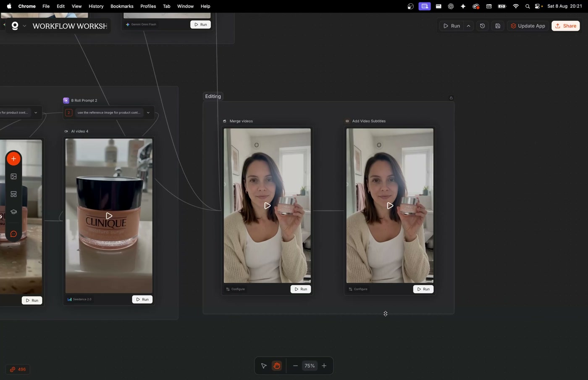Play the Add Video Subtitles preview

(390, 206)
